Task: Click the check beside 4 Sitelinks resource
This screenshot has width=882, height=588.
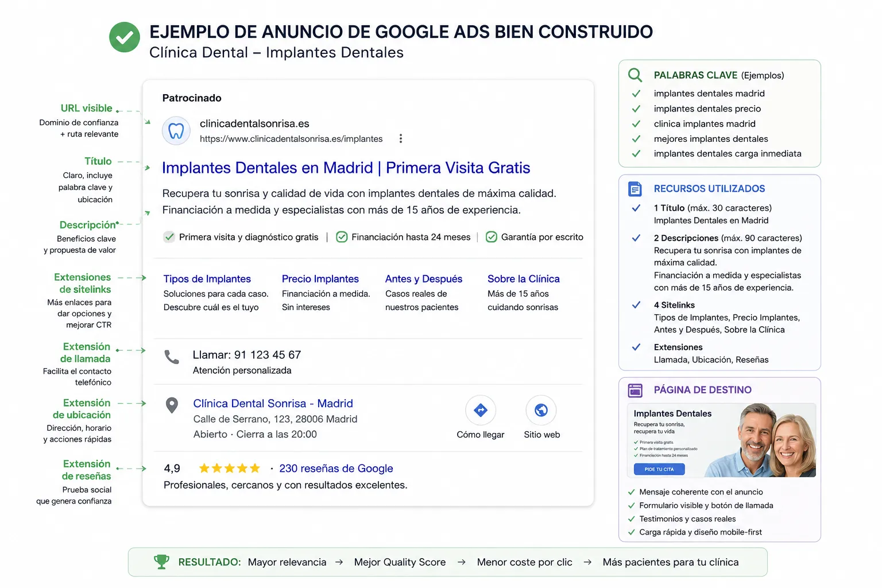Action: [x=636, y=305]
